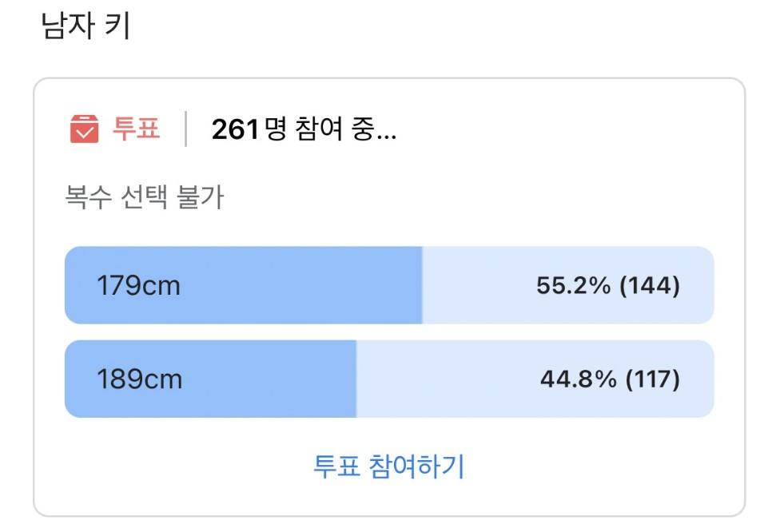Click the bold 261 number
Viewport: 776px width, 532px height.
235,129
